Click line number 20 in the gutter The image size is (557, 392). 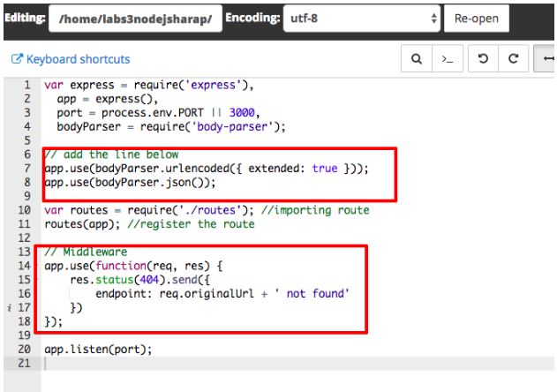tap(26, 349)
